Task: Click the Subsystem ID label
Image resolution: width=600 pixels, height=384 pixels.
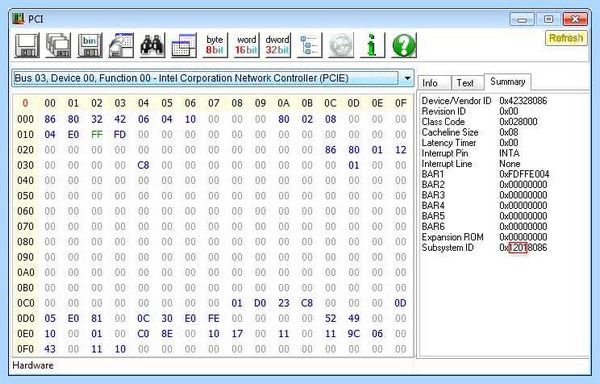Action: pos(448,248)
